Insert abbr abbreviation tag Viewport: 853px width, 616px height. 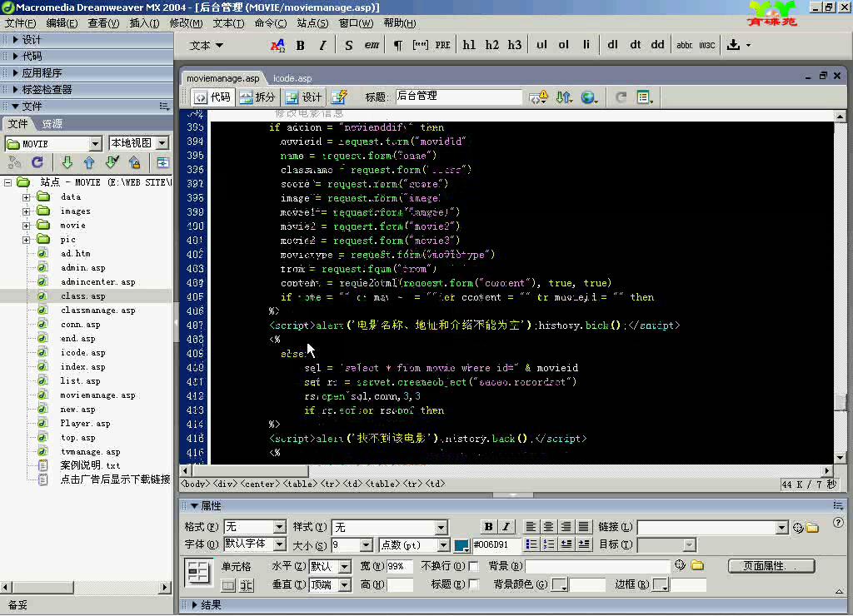685,45
